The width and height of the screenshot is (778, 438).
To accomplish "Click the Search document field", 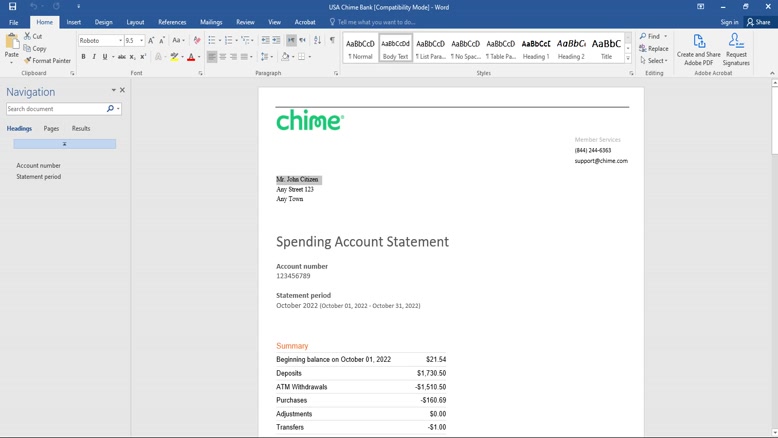I will coord(56,109).
